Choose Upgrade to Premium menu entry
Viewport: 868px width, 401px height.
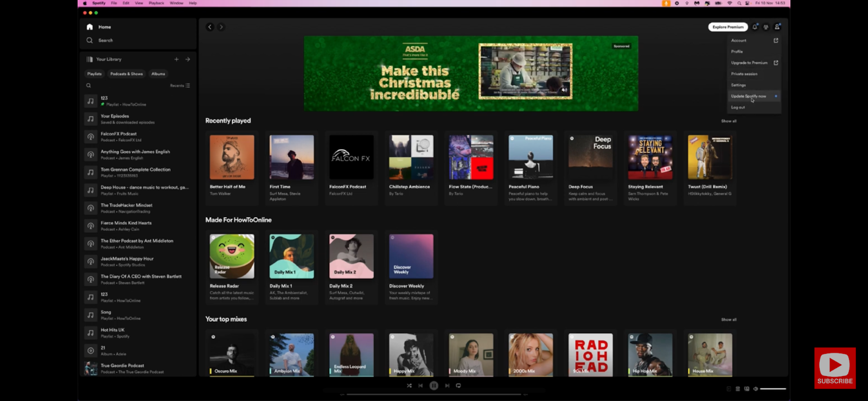pyautogui.click(x=754, y=63)
